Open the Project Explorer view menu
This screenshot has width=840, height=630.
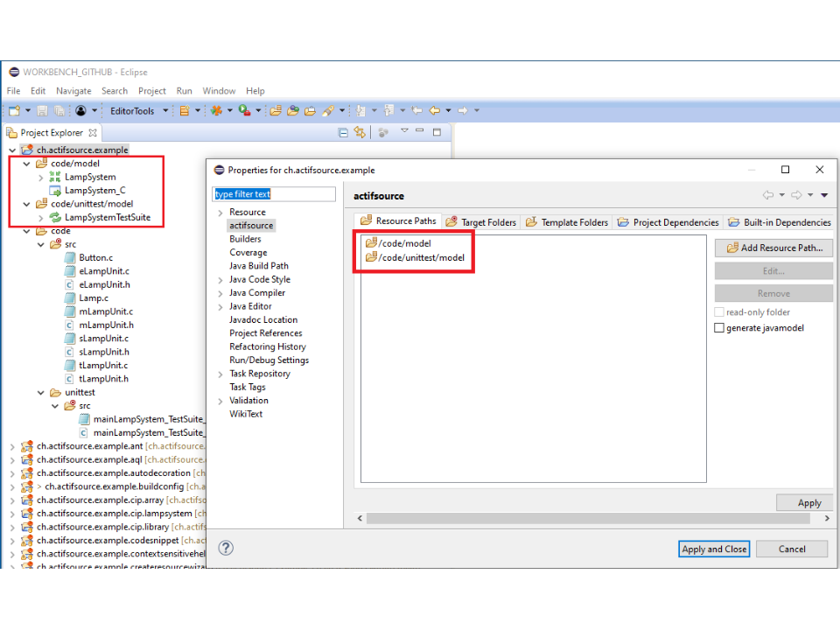(404, 132)
